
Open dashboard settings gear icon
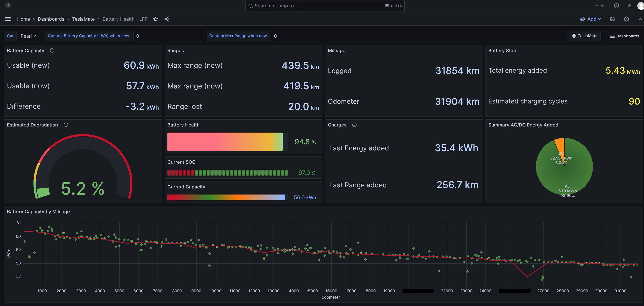[x=626, y=19]
